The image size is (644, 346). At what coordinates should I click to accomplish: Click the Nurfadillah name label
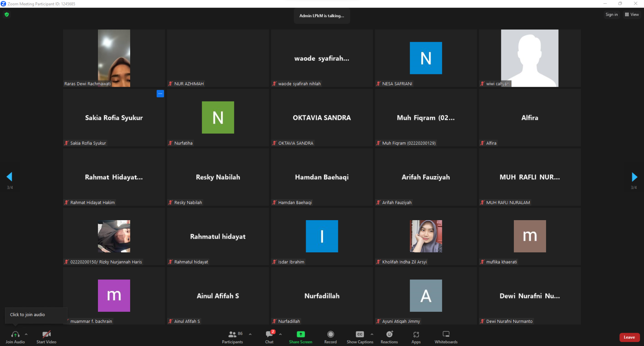[x=289, y=321]
